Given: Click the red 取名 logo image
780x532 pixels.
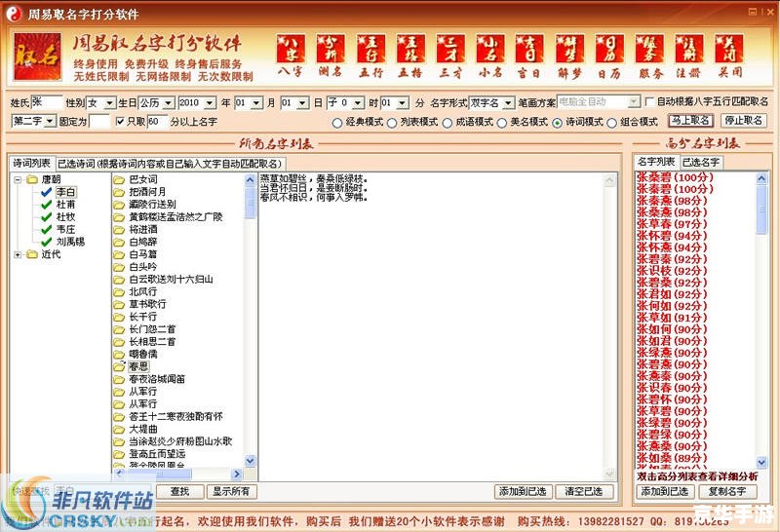Looking at the screenshot, I should click(37, 57).
